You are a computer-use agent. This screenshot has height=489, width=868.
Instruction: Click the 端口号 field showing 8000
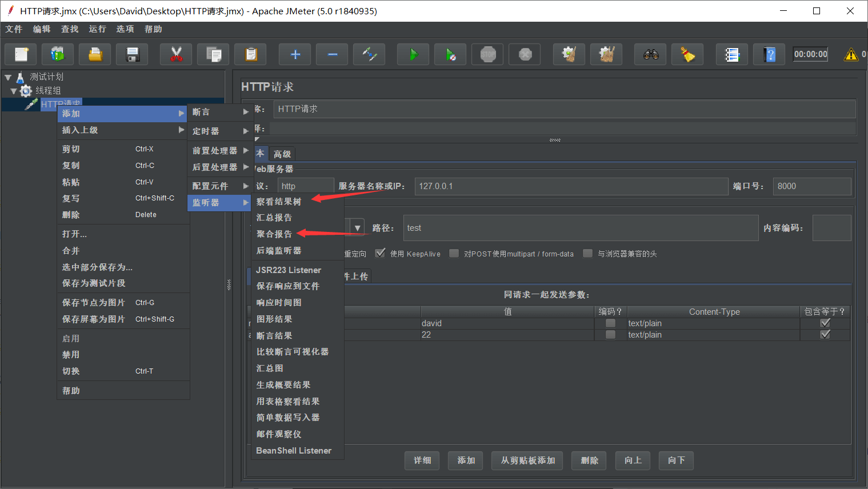pyautogui.click(x=812, y=186)
